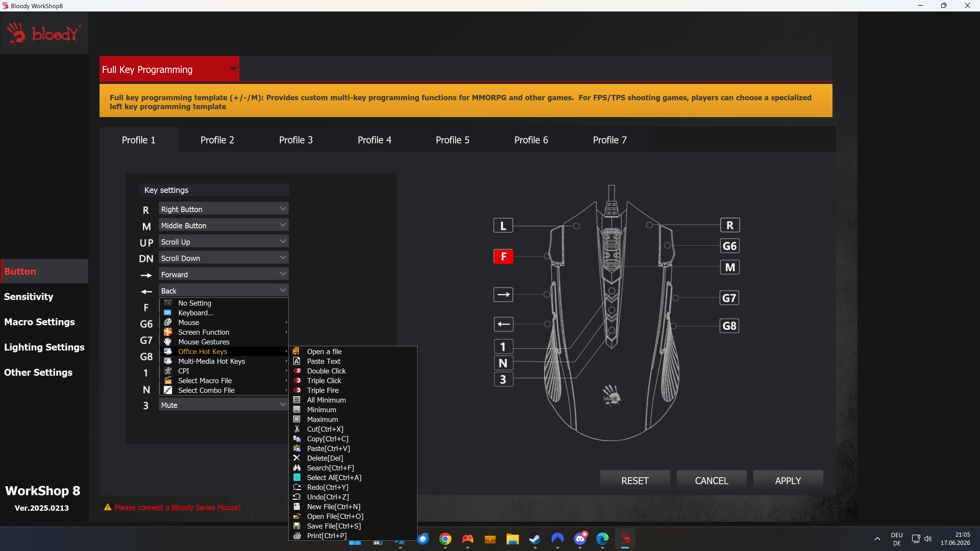
Task: Select the 1 key box on mouse diagram
Action: [503, 346]
